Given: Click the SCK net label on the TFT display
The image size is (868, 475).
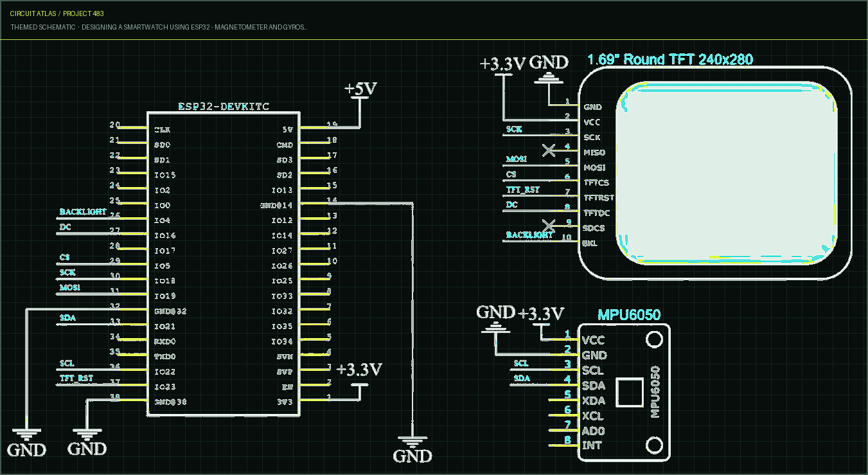Looking at the screenshot, I should 514,129.
